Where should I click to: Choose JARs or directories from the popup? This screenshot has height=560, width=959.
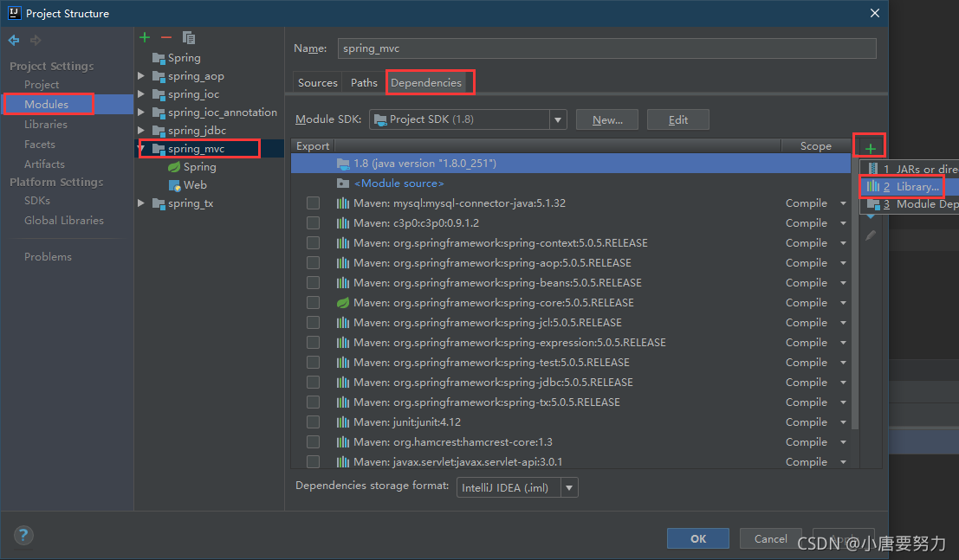[x=910, y=169]
